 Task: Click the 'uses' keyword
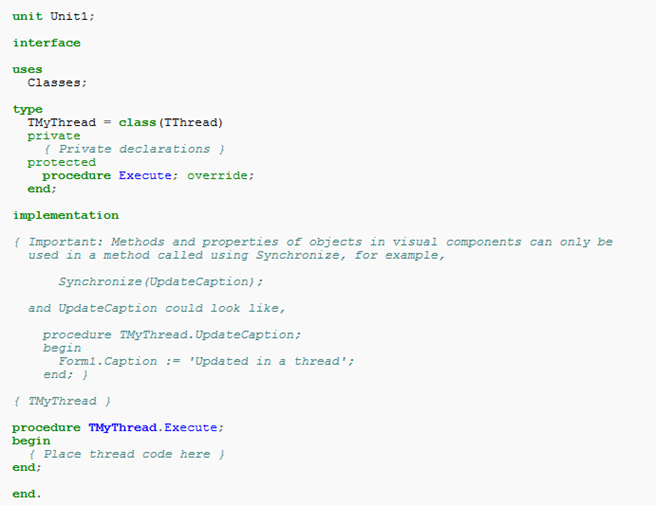(27, 69)
